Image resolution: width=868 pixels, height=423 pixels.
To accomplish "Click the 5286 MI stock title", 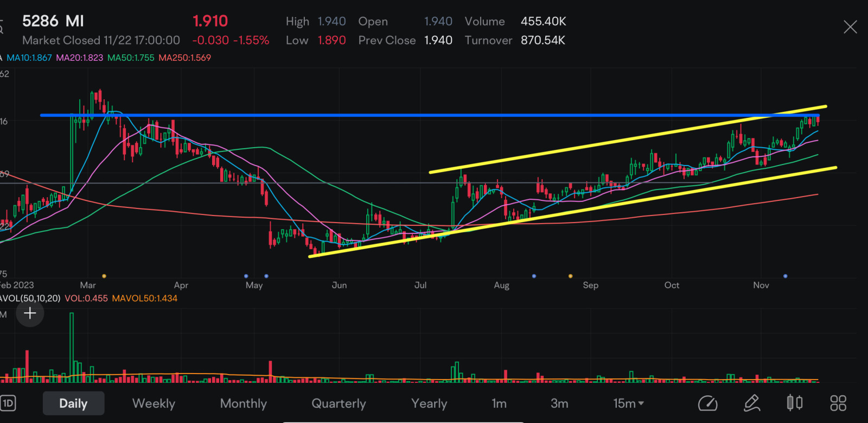I will tap(53, 21).
